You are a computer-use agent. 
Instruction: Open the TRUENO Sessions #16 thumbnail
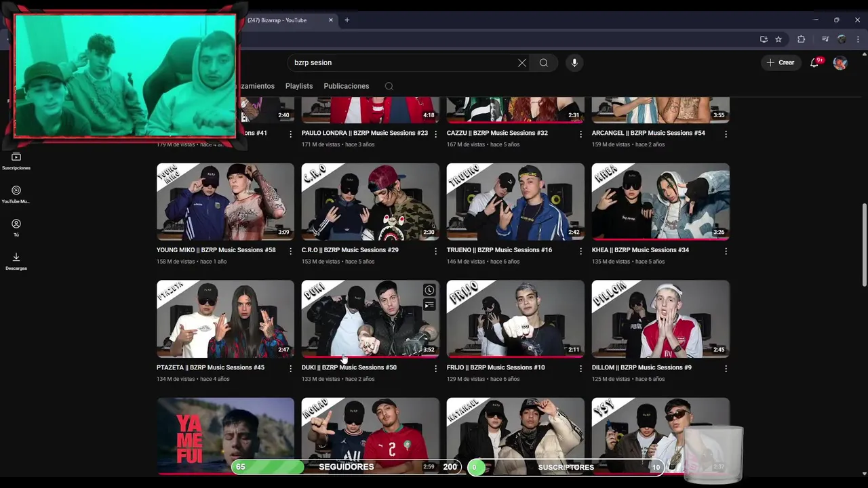point(515,201)
